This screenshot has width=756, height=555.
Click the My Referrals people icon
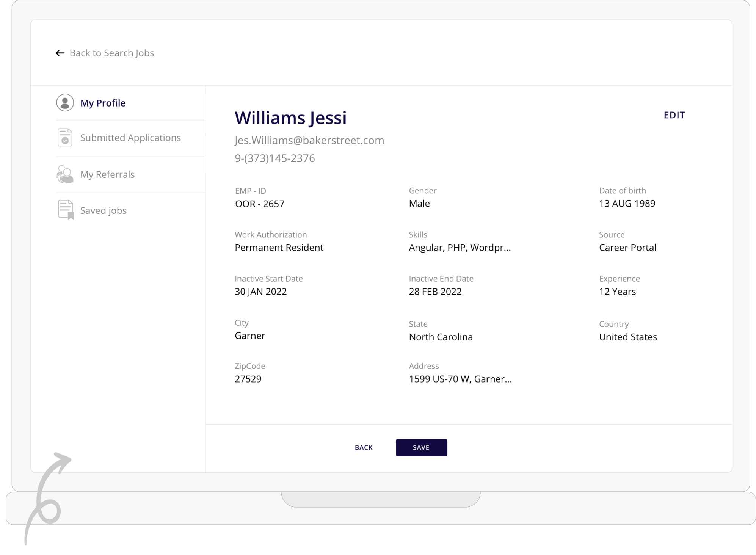click(65, 174)
